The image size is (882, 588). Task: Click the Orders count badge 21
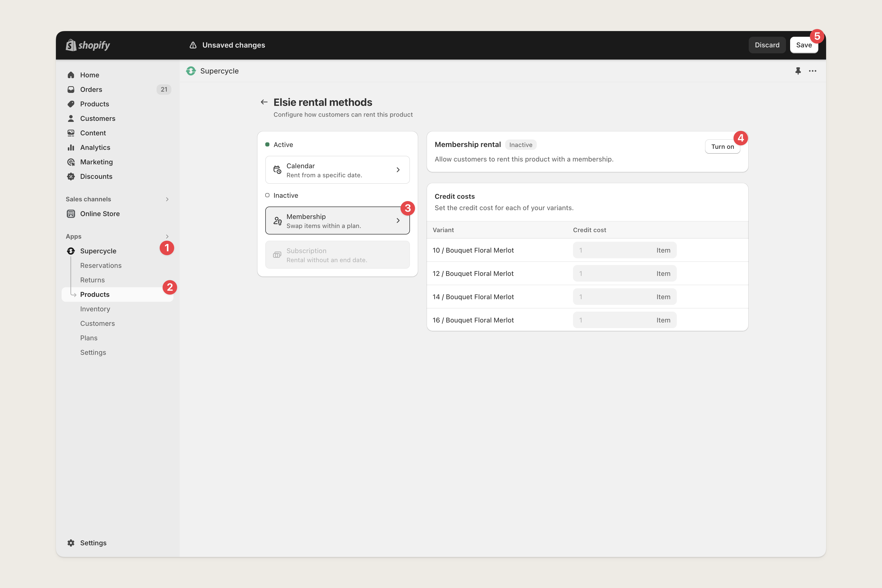(x=164, y=89)
